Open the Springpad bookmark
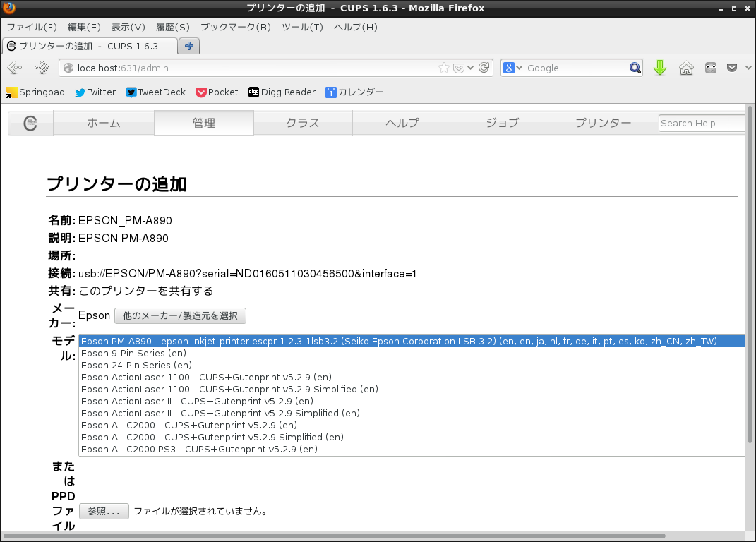The height and width of the screenshot is (542, 756). pyautogui.click(x=36, y=92)
